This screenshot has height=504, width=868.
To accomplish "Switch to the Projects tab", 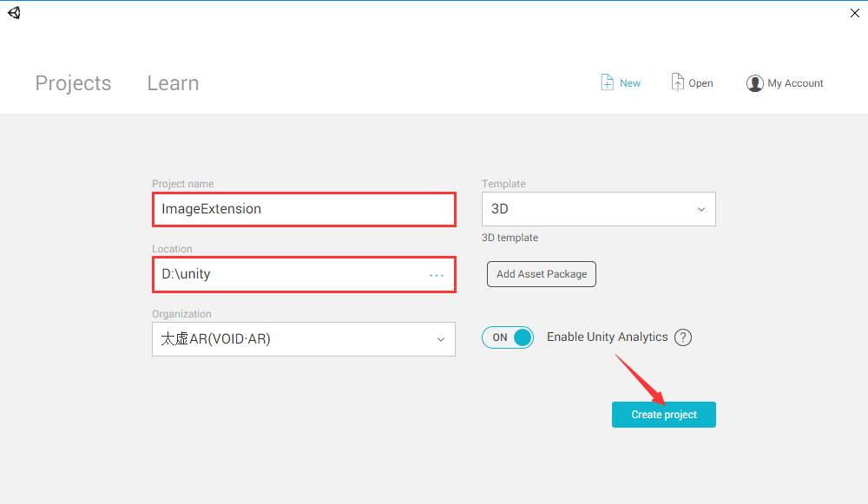I will pyautogui.click(x=73, y=83).
